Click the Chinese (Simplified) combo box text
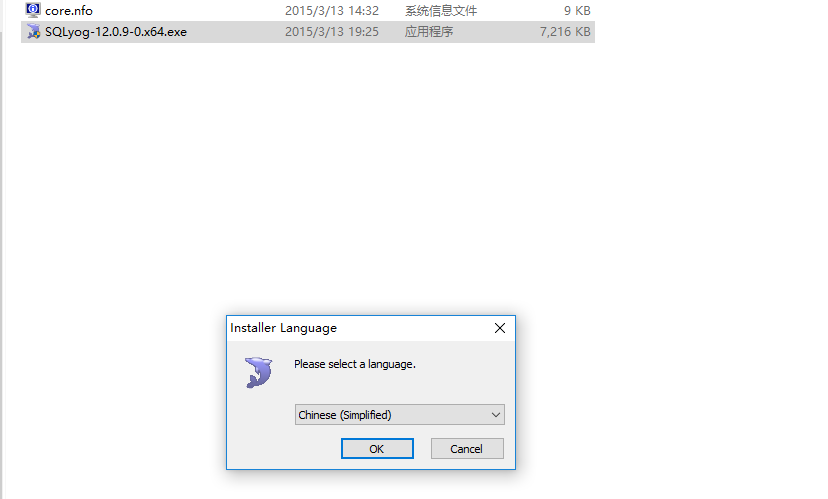 pos(345,415)
